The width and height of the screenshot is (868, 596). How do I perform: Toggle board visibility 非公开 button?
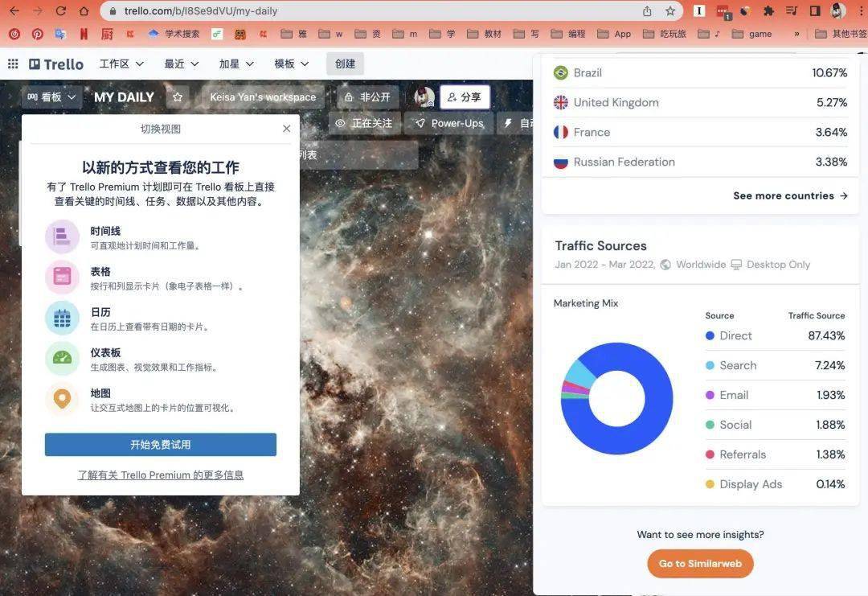367,97
